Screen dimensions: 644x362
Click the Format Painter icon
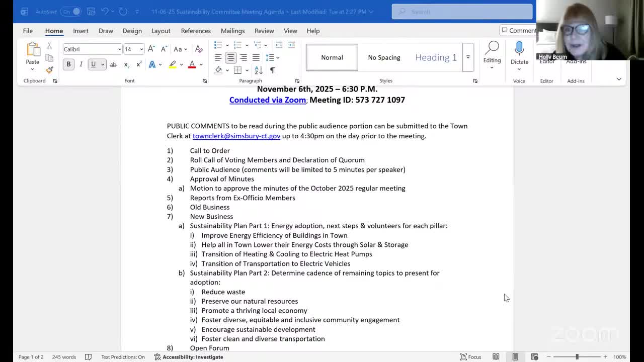(49, 70)
